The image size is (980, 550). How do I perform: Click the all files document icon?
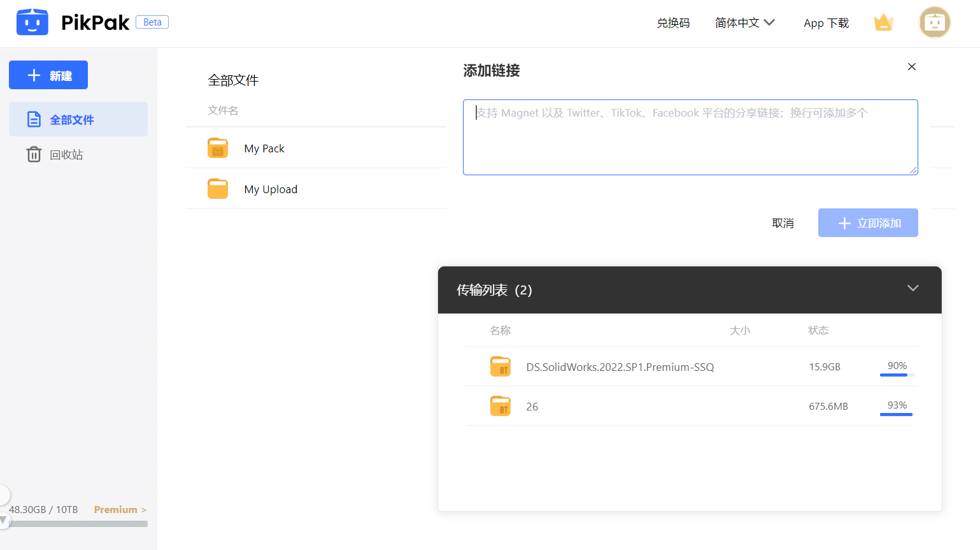click(x=34, y=119)
